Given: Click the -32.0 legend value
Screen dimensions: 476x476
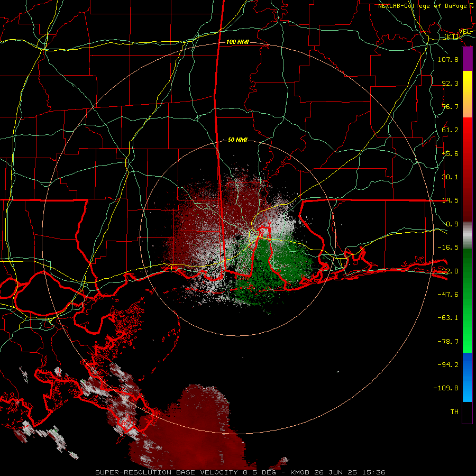Looking at the screenshot, I should 448,271.
